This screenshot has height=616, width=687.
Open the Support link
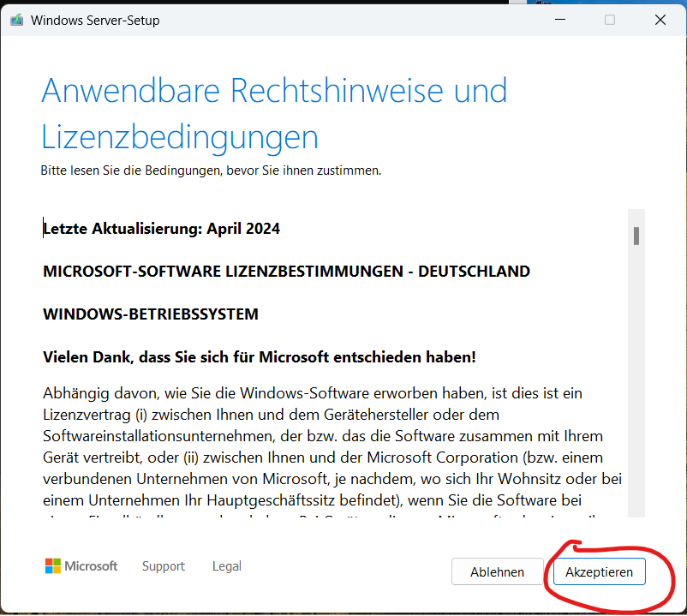pyautogui.click(x=164, y=566)
